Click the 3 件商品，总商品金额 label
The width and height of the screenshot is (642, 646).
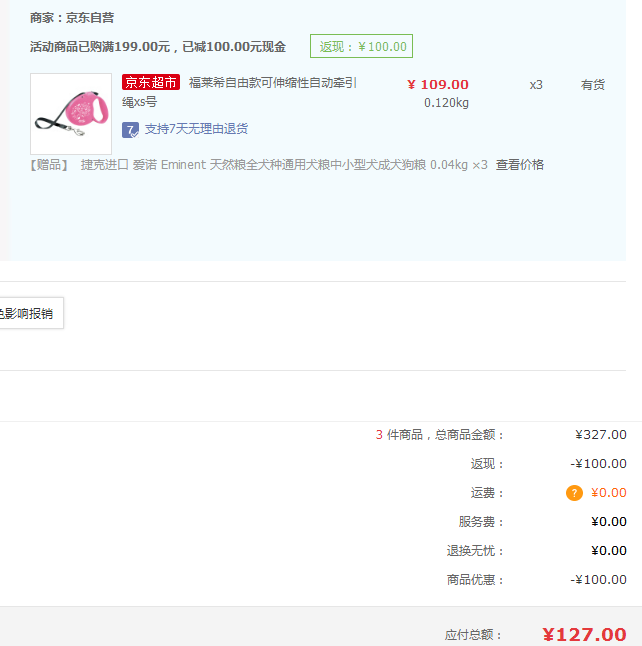(x=439, y=435)
